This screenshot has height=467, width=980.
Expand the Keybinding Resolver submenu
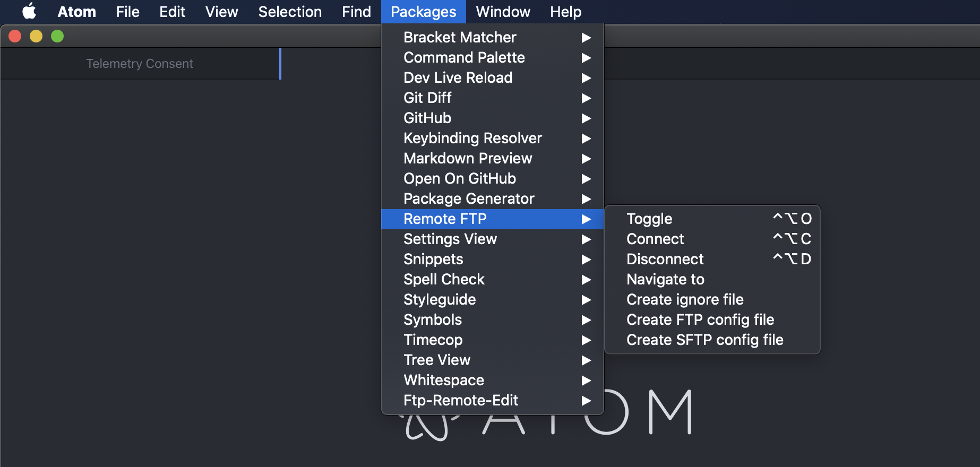(493, 139)
